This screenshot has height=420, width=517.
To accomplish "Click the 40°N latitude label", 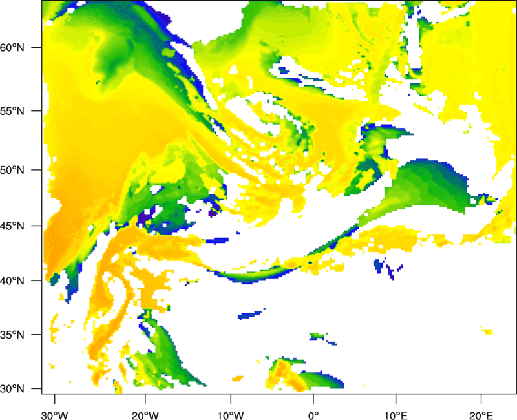I will tap(12, 281).
